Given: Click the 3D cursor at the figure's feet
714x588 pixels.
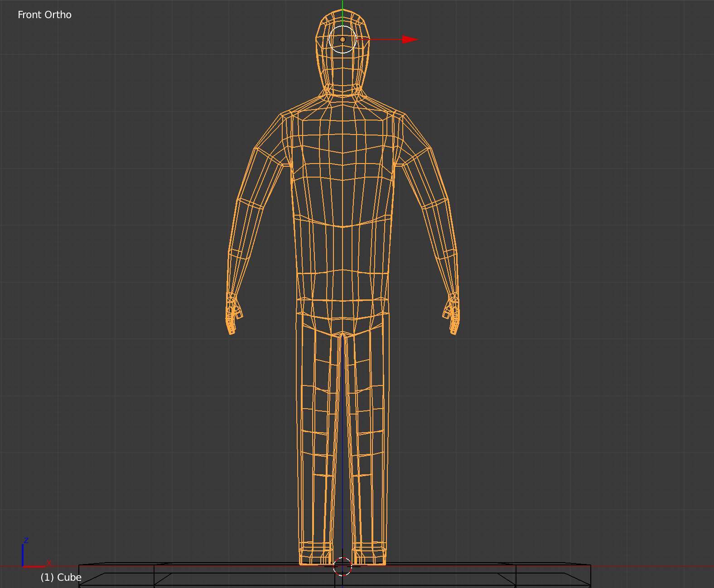Looking at the screenshot, I should tap(343, 566).
